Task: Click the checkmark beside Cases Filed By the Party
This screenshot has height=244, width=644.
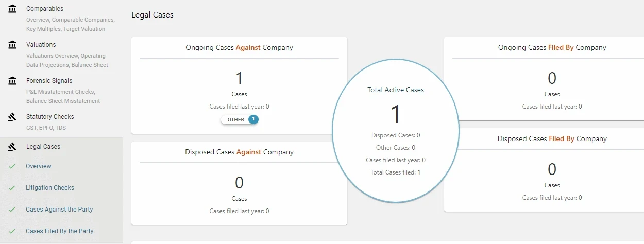Action: tap(12, 231)
